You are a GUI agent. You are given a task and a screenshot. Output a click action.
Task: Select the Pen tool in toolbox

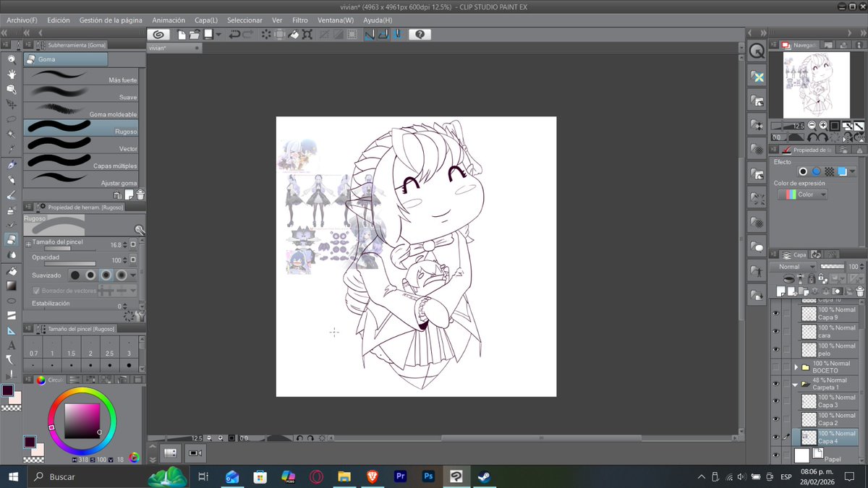(12, 165)
